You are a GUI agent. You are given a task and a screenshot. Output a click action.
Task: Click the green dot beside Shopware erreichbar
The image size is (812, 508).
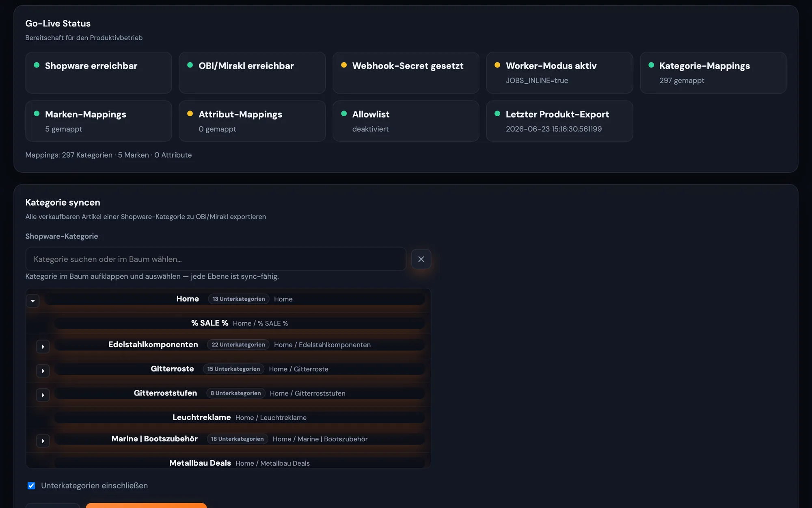tap(37, 65)
